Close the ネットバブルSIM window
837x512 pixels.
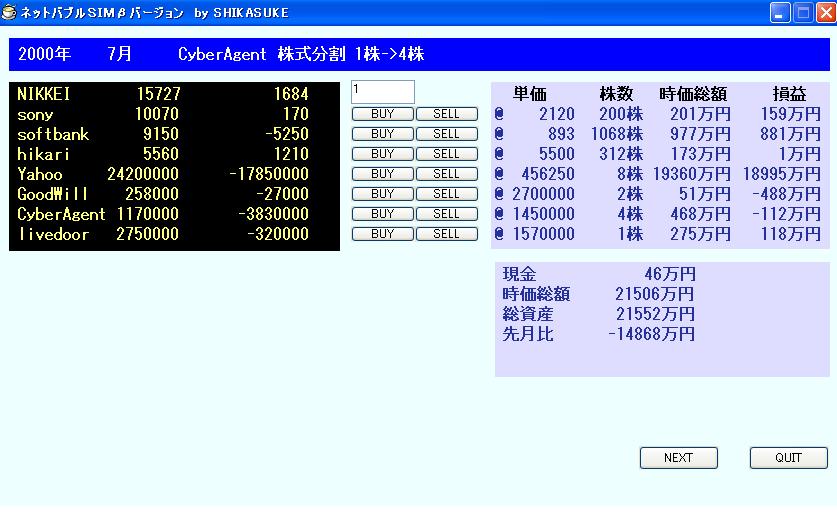[x=825, y=12]
